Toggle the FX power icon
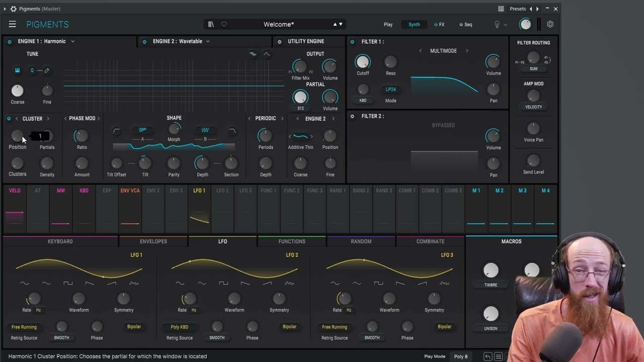 coord(436,25)
